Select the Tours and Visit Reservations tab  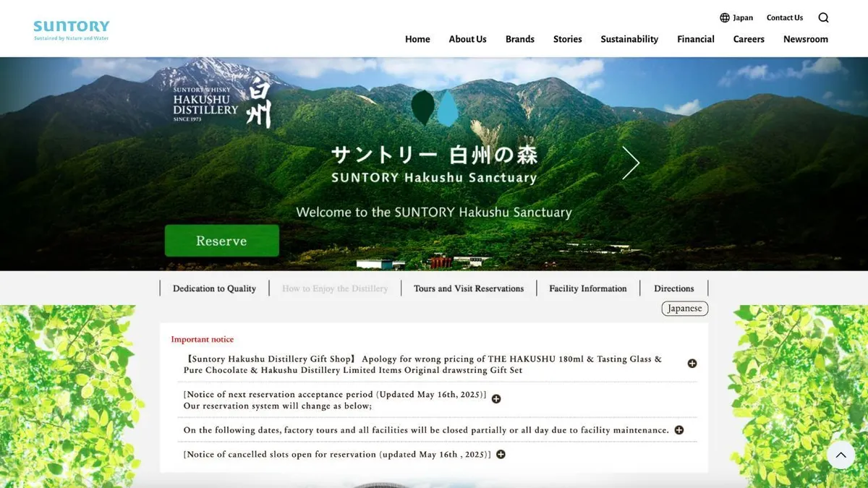[469, 288]
